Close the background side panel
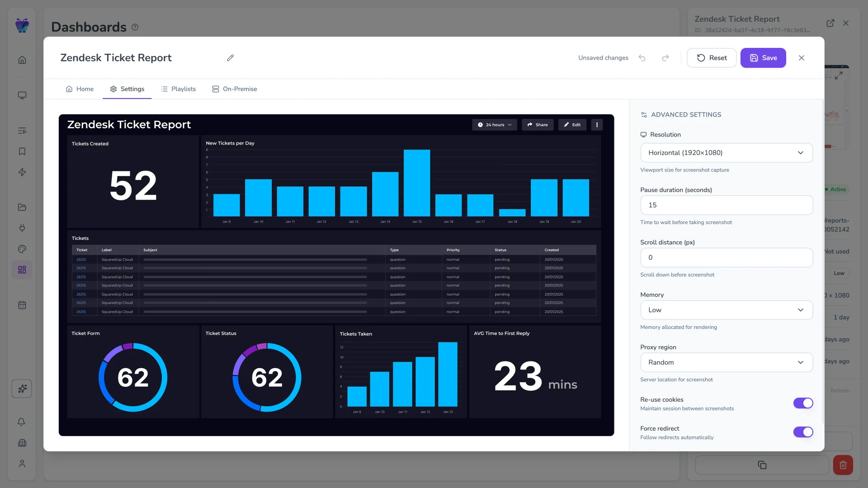Viewport: 868px width, 488px height. pos(846,23)
